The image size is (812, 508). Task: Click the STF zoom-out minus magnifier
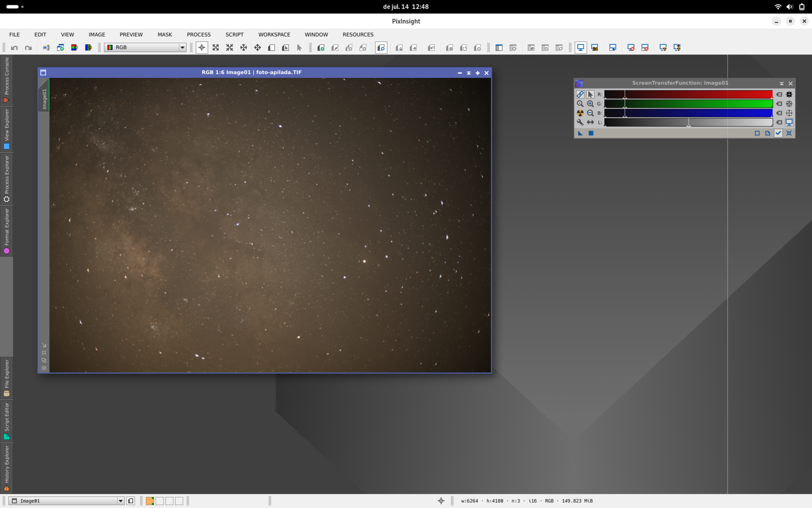coord(590,113)
